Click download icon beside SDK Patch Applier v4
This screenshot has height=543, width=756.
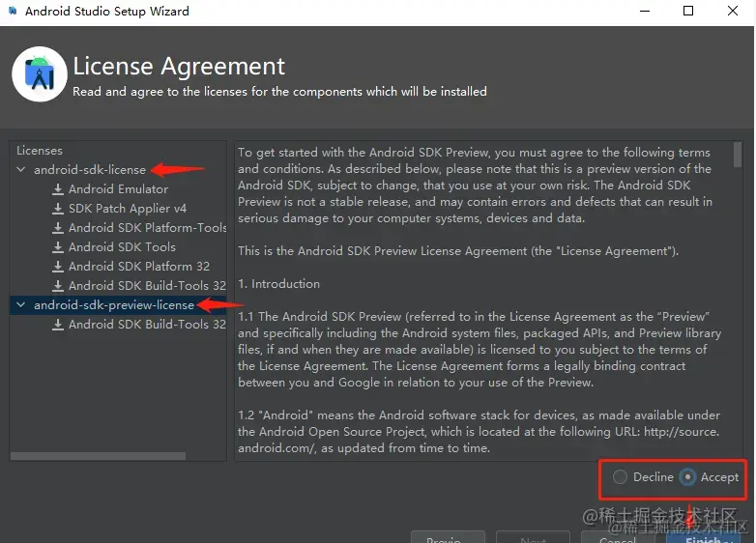click(58, 208)
